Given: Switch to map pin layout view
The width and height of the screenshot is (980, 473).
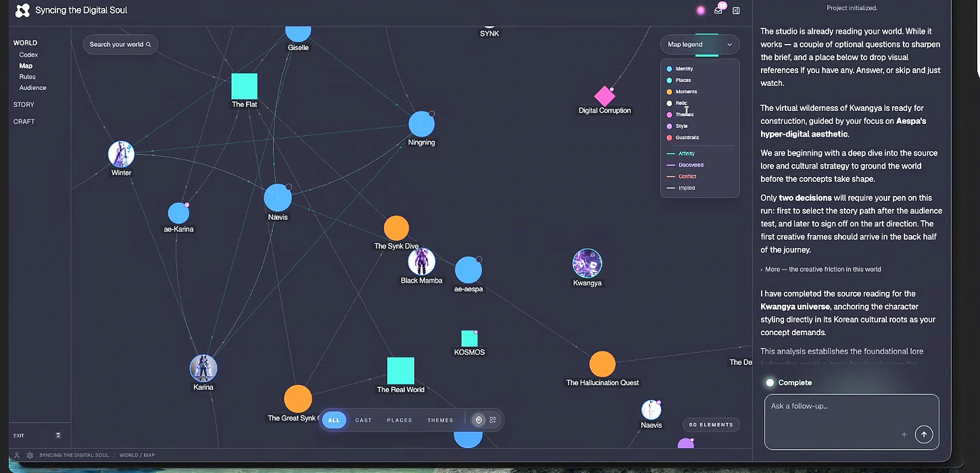Looking at the screenshot, I should (x=479, y=420).
